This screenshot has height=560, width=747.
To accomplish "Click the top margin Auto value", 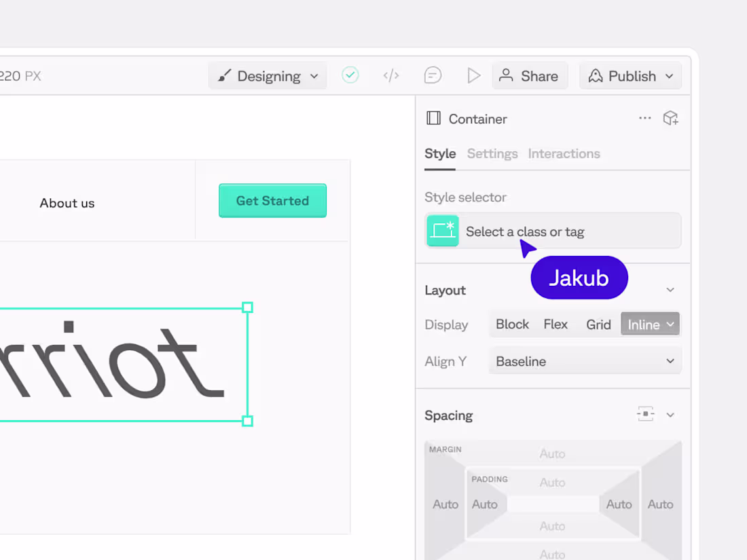I will click(x=552, y=454).
